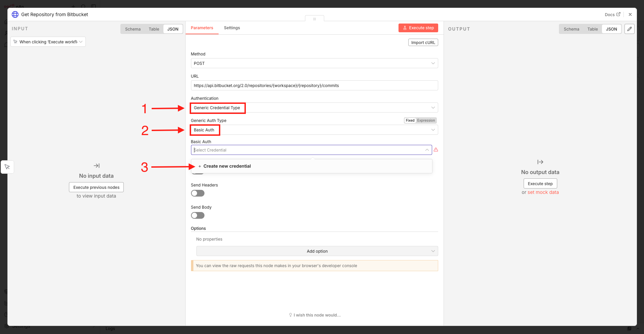
Task: Click the globe node icon in header
Action: (x=15, y=14)
